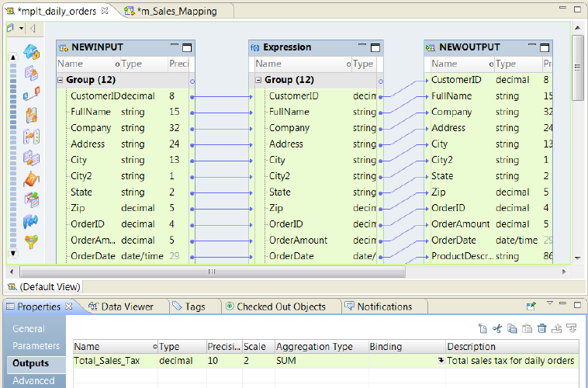The width and height of the screenshot is (588, 388).
Task: Open the Advanced properties section
Action: coord(33,380)
